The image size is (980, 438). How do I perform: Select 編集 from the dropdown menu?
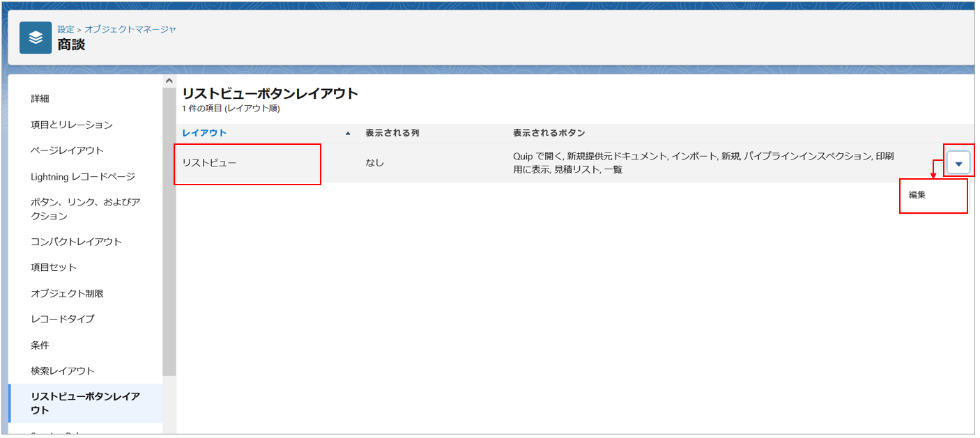point(917,195)
